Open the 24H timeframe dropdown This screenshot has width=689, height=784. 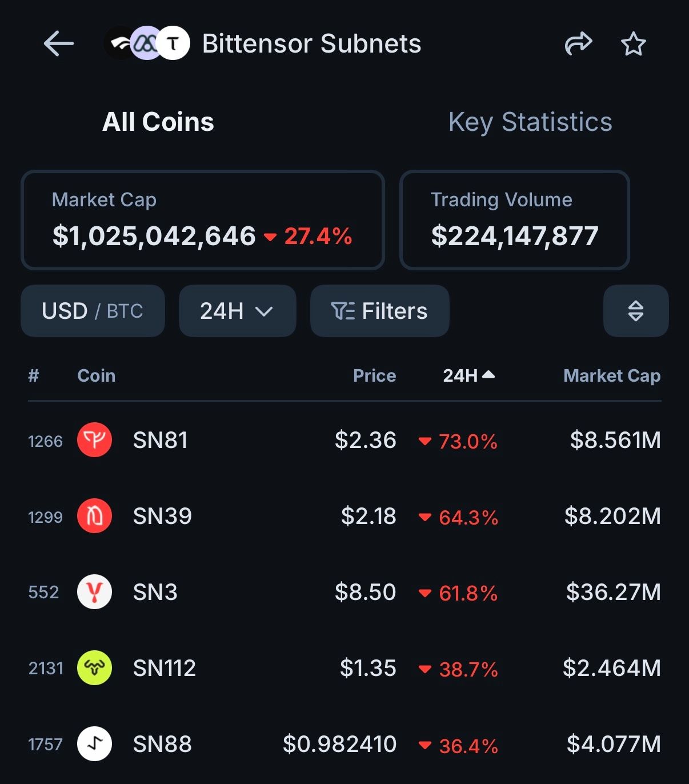(237, 311)
